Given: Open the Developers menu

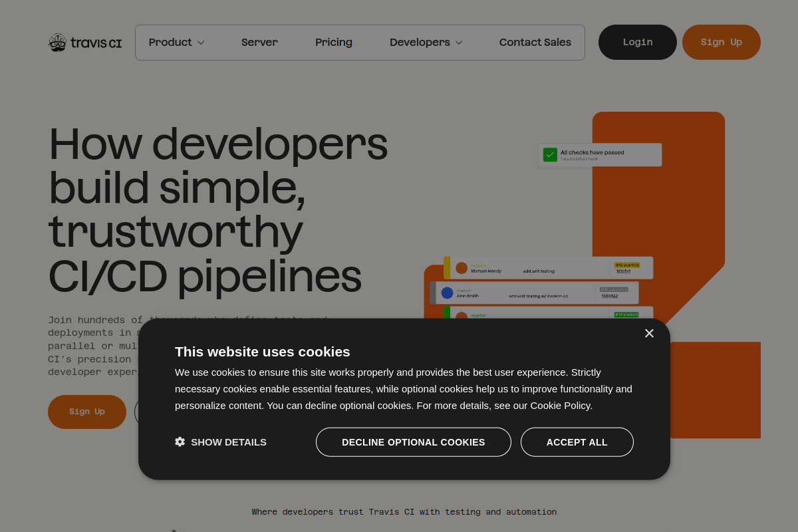Looking at the screenshot, I should pyautogui.click(x=426, y=43).
